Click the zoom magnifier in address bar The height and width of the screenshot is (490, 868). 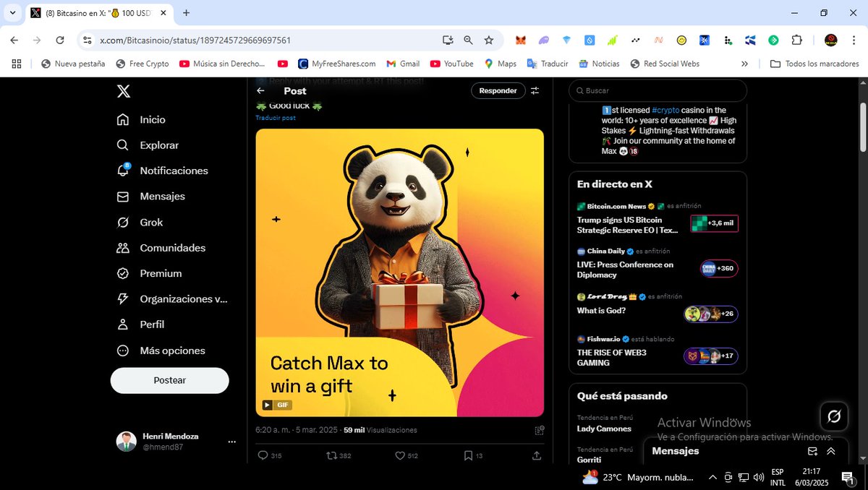(x=468, y=40)
